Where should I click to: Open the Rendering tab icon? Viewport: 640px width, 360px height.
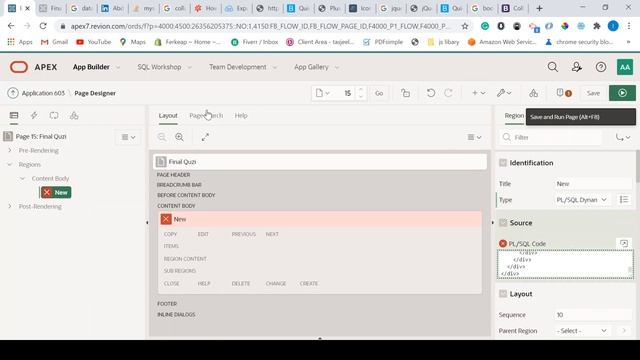tap(14, 116)
